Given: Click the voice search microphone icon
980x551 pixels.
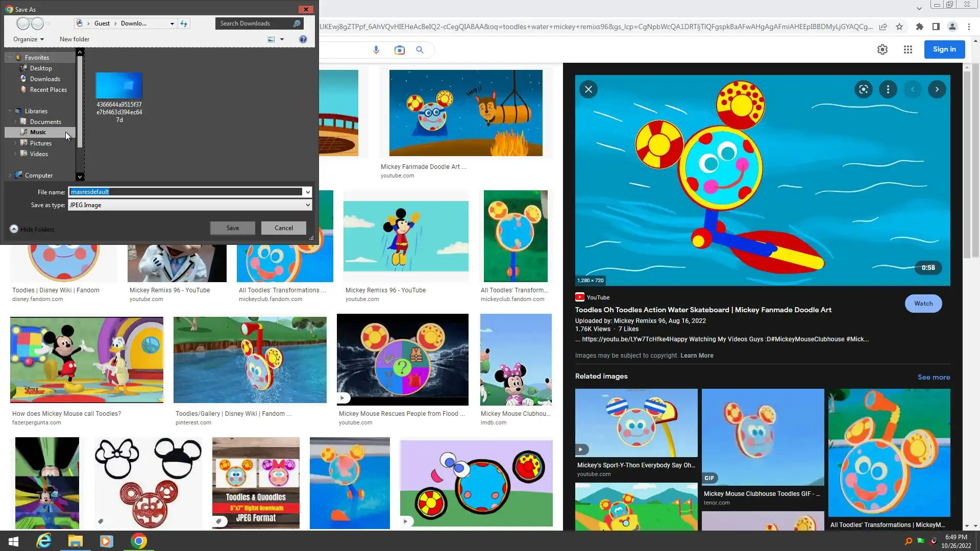Looking at the screenshot, I should [376, 50].
